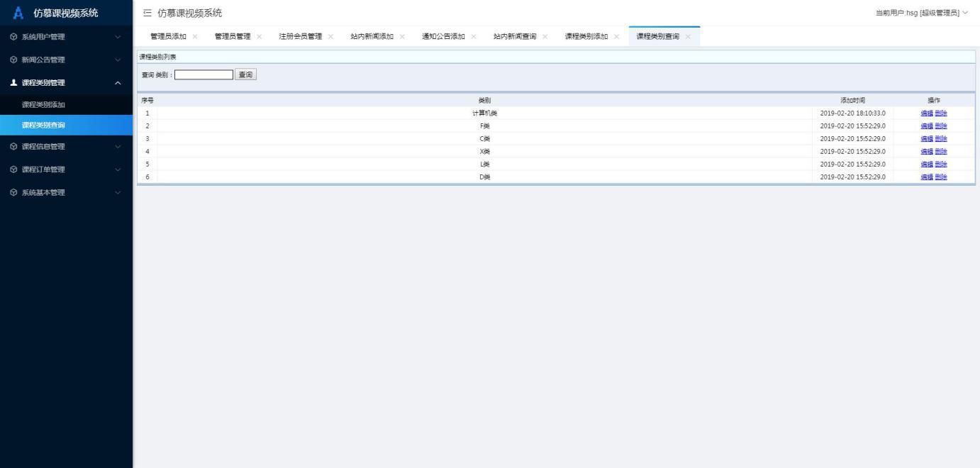Click the 仿慕课视频系统 header title text
The width and height of the screenshot is (980, 468).
[189, 13]
